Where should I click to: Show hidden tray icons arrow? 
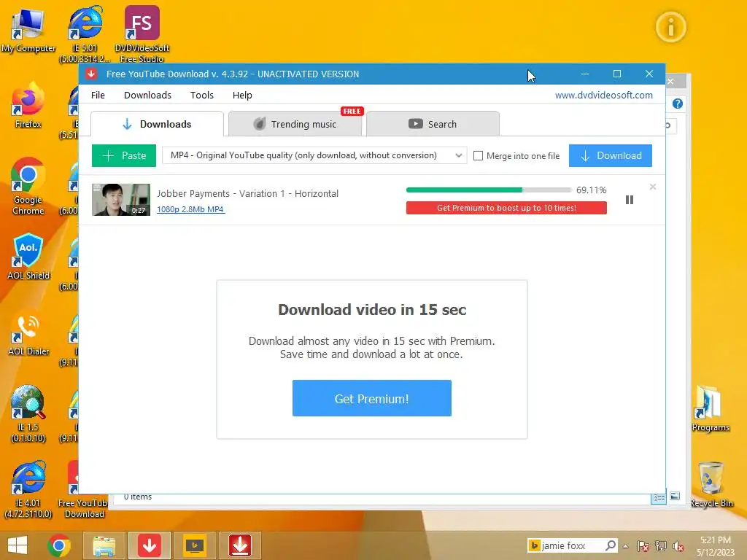pyautogui.click(x=625, y=546)
